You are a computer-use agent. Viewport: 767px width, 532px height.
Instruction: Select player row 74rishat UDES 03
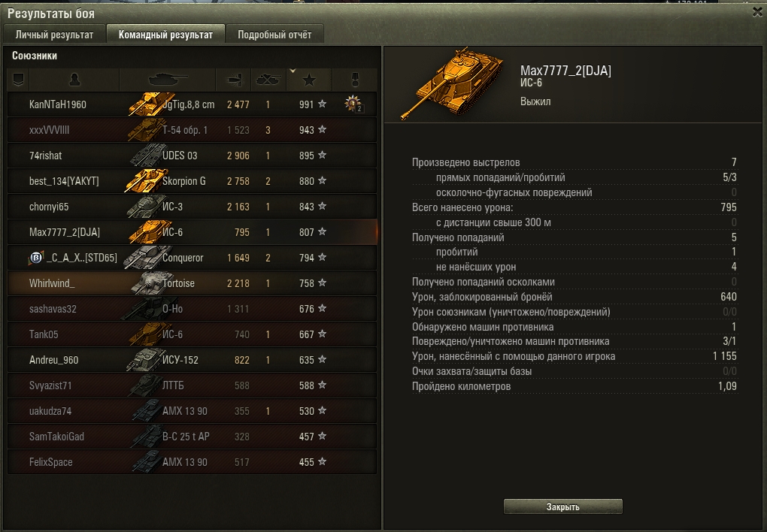(193, 156)
